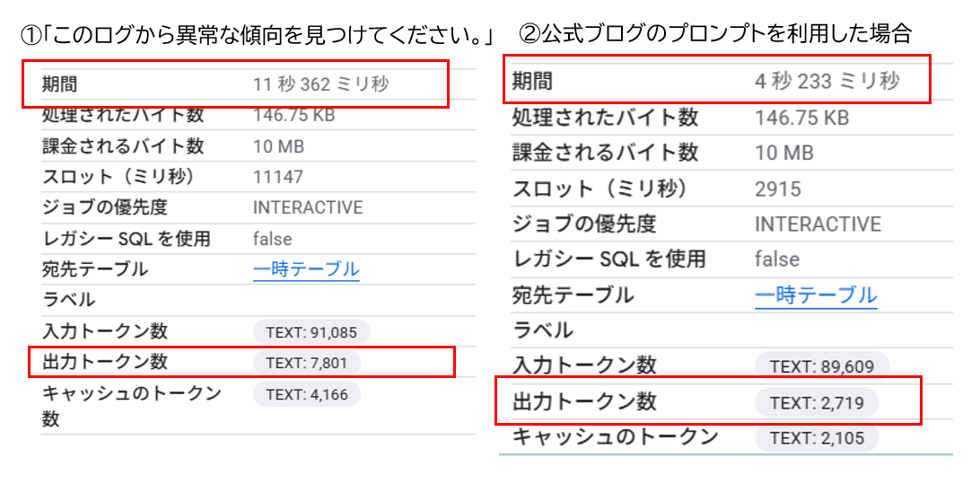Click the heading ②公式ブログのプロンプトを利用した場合
980x484 pixels.
point(715,34)
